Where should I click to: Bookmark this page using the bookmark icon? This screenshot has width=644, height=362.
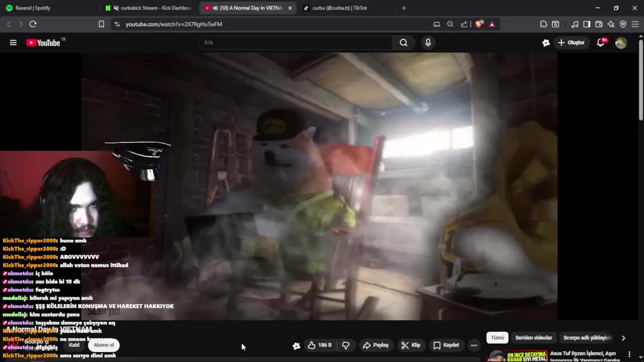pyautogui.click(x=101, y=24)
